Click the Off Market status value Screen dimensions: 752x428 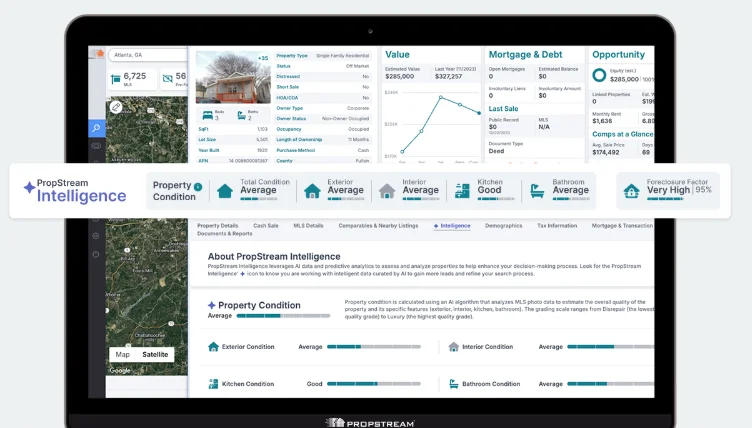coord(358,66)
